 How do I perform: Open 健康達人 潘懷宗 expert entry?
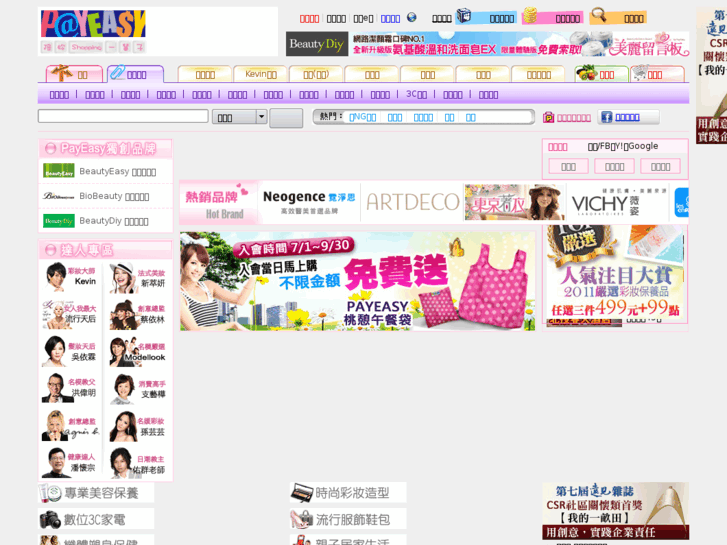click(x=70, y=462)
